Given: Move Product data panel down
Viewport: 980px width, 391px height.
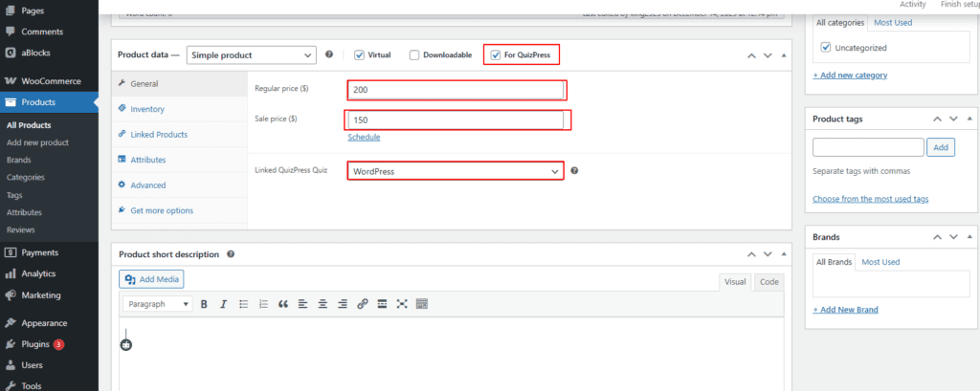Looking at the screenshot, I should 768,54.
